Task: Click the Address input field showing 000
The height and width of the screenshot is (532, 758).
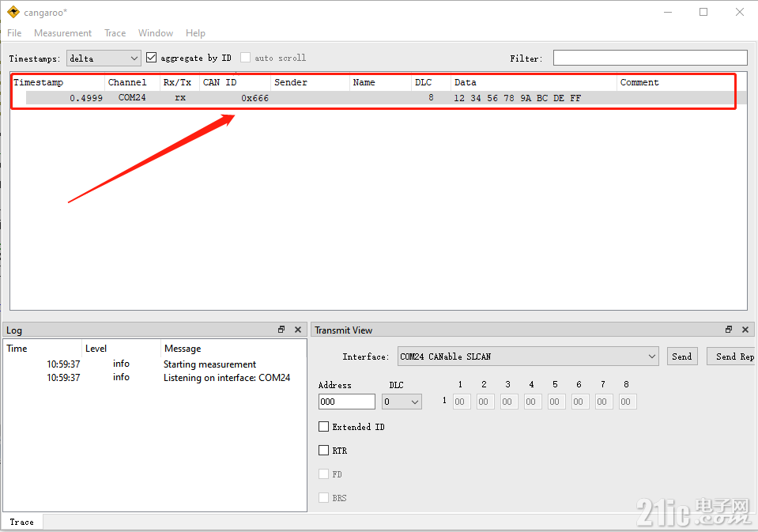Action: point(347,402)
